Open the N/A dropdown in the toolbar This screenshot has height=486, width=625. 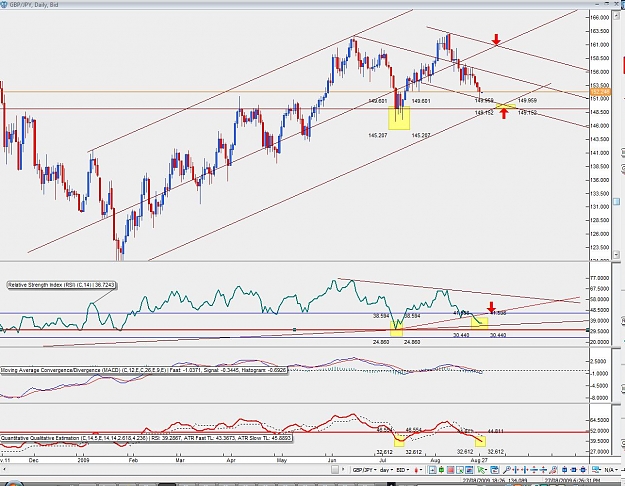click(611, 470)
